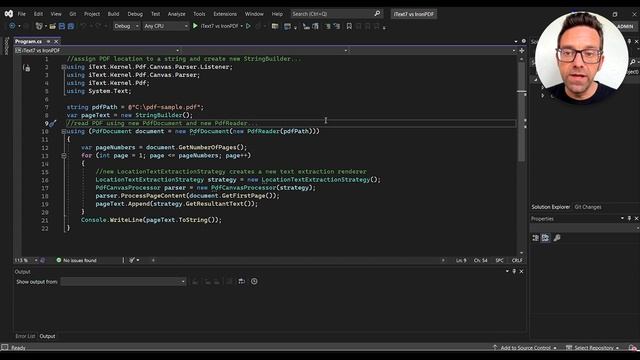Open the Analyze menu
640x360 pixels.
pyautogui.click(x=176, y=14)
